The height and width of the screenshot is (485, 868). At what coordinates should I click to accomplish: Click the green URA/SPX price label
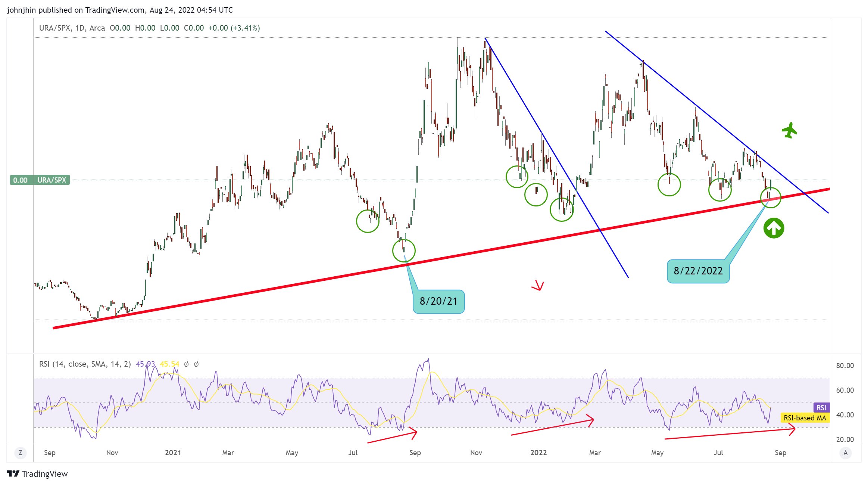click(52, 180)
